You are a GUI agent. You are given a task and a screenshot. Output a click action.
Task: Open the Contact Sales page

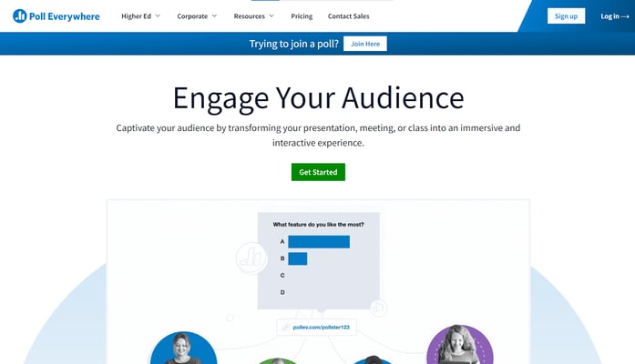[x=349, y=16]
